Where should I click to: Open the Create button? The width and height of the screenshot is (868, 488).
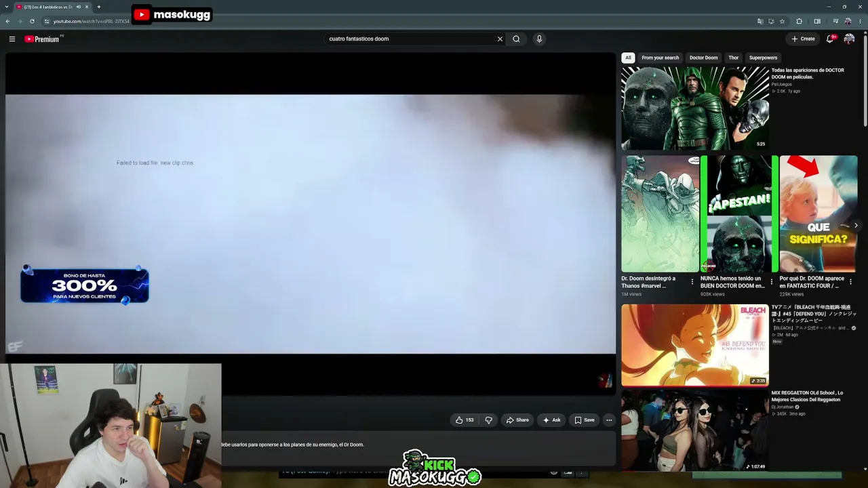click(x=803, y=39)
